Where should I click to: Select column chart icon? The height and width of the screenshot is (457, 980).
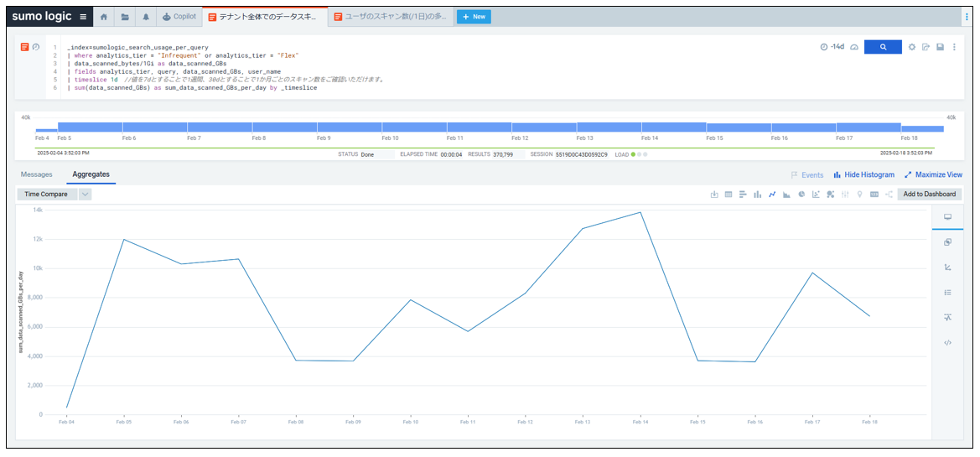point(758,195)
